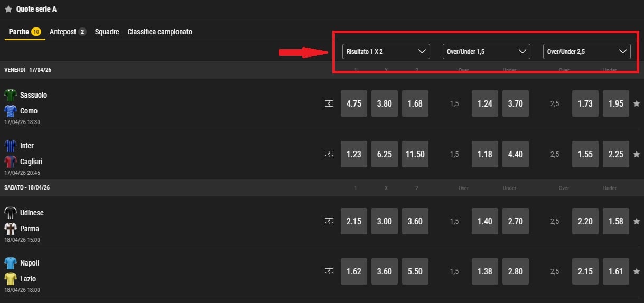Open match stats icon for Inter vs Cagliari
Image resolution: width=644 pixels, height=303 pixels.
(329, 154)
